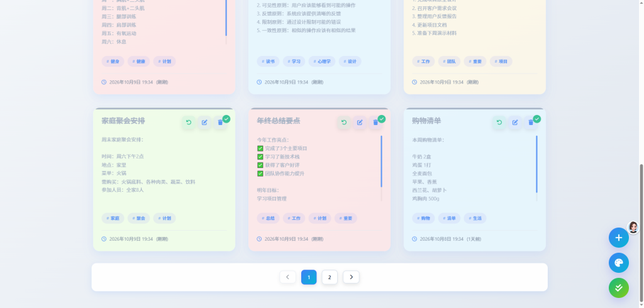Toggle completed checkmark on 年终总结要点 card

(x=382, y=119)
